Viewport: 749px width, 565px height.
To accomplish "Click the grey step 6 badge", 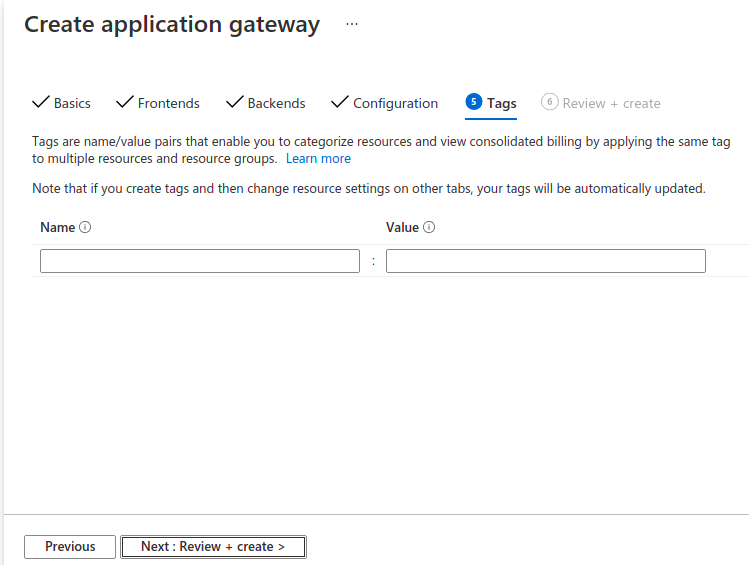I will pos(549,102).
